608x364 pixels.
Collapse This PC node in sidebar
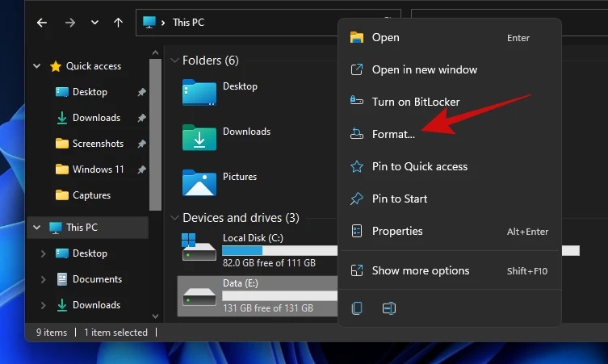pyautogui.click(x=37, y=227)
